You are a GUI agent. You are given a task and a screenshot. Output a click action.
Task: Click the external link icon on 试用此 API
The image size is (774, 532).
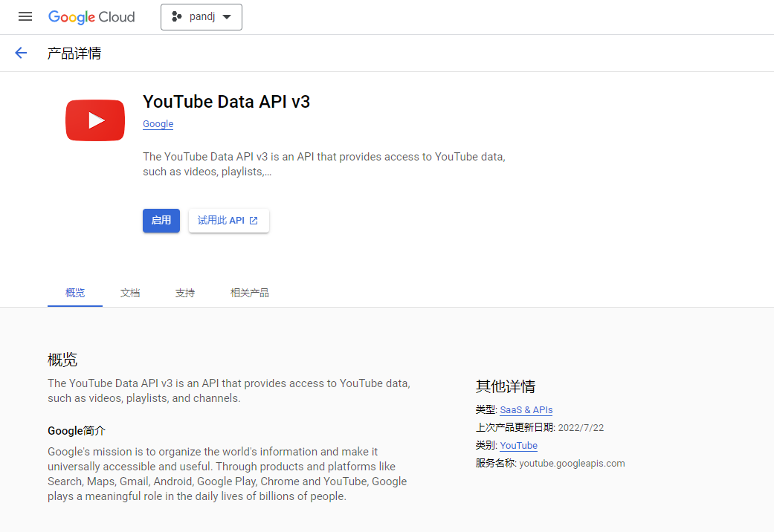tap(254, 221)
